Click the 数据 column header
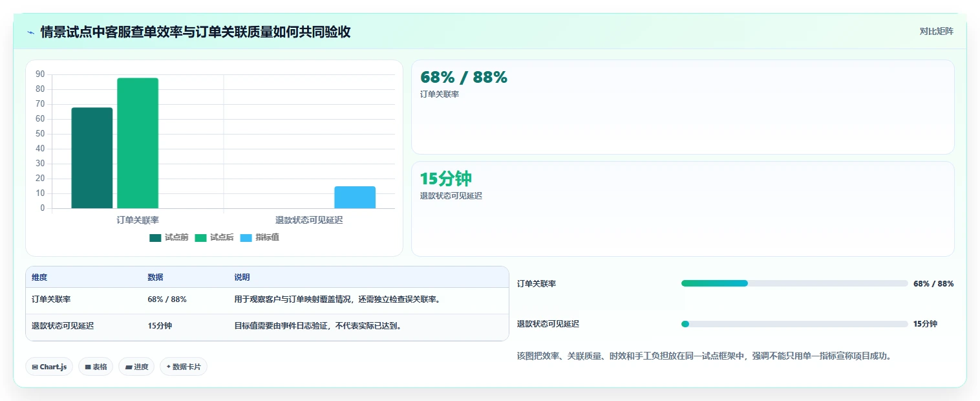The image size is (980, 401). 155,277
